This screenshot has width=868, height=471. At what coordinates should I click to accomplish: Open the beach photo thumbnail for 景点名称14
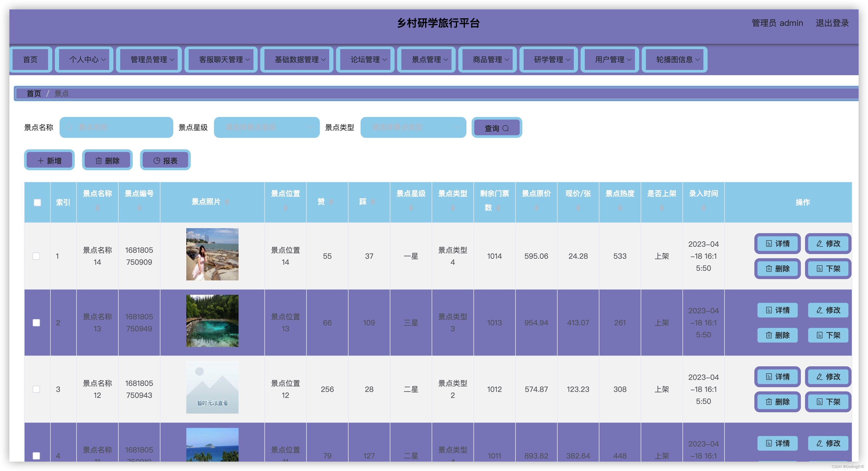[212, 254]
